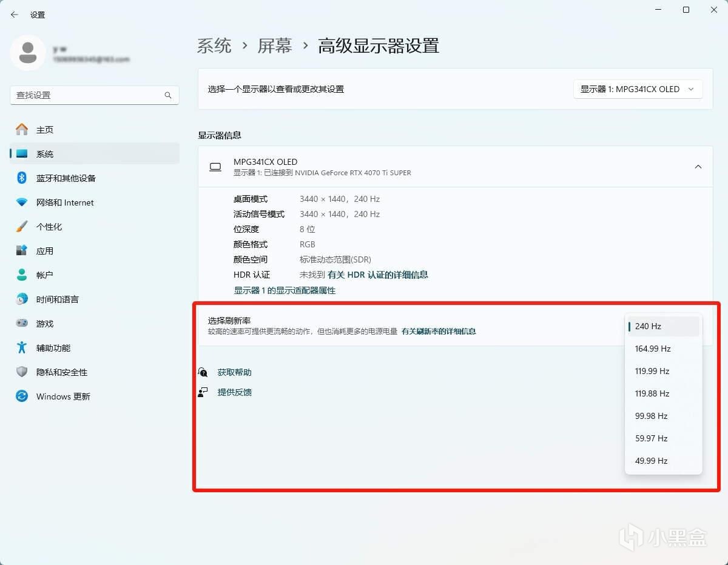Select 119.88 Hz refresh rate
Viewport: 728px width, 565px height.
point(663,393)
